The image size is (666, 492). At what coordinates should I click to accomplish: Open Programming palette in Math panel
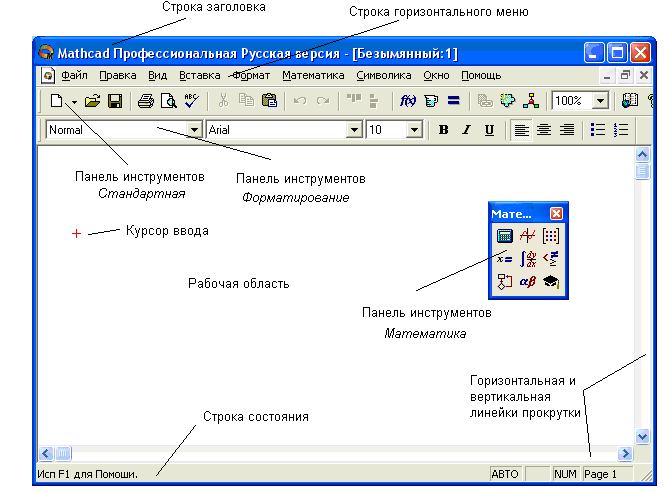tap(505, 282)
